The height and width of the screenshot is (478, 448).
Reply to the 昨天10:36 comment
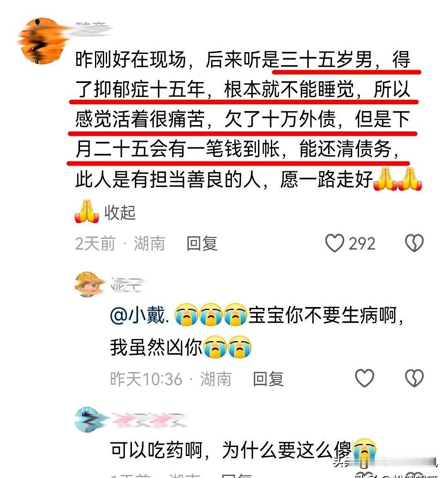click(x=268, y=379)
